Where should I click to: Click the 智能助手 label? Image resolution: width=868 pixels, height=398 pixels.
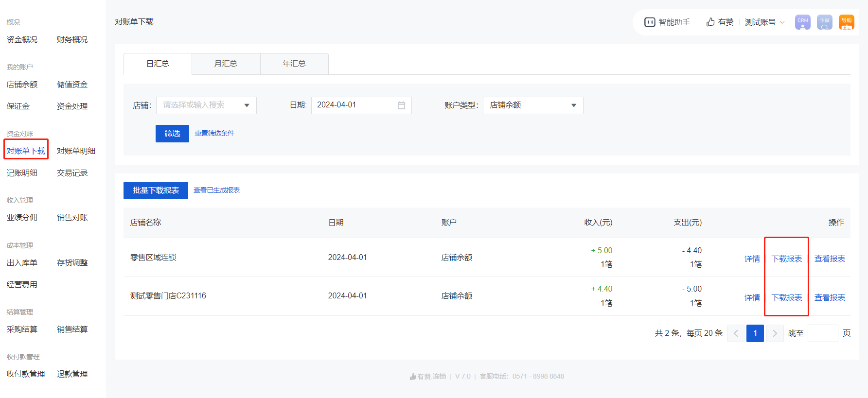coord(674,22)
